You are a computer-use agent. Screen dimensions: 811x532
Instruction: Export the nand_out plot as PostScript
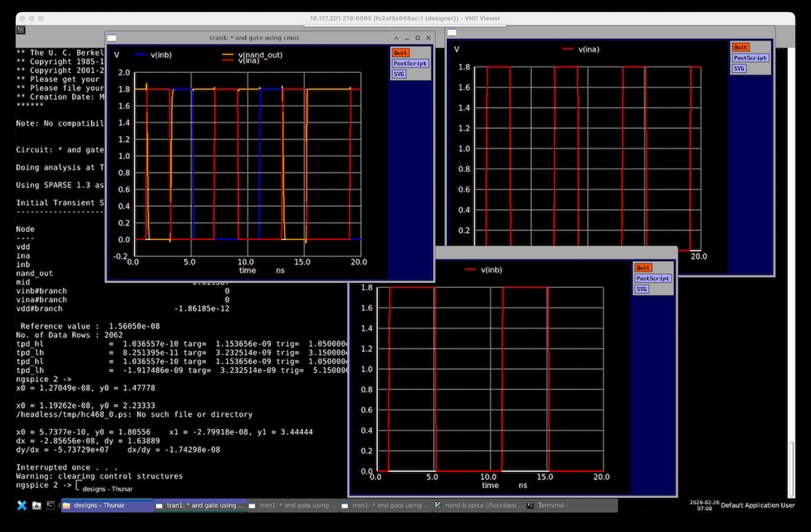point(410,63)
